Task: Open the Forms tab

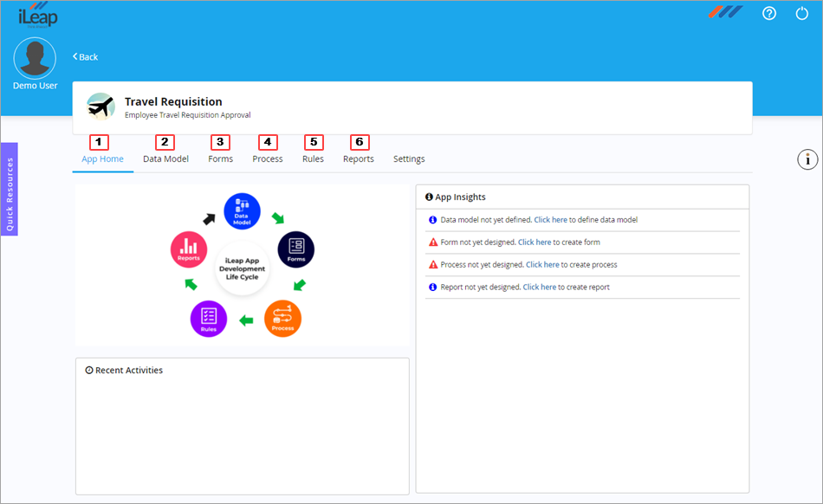Action: (x=220, y=159)
